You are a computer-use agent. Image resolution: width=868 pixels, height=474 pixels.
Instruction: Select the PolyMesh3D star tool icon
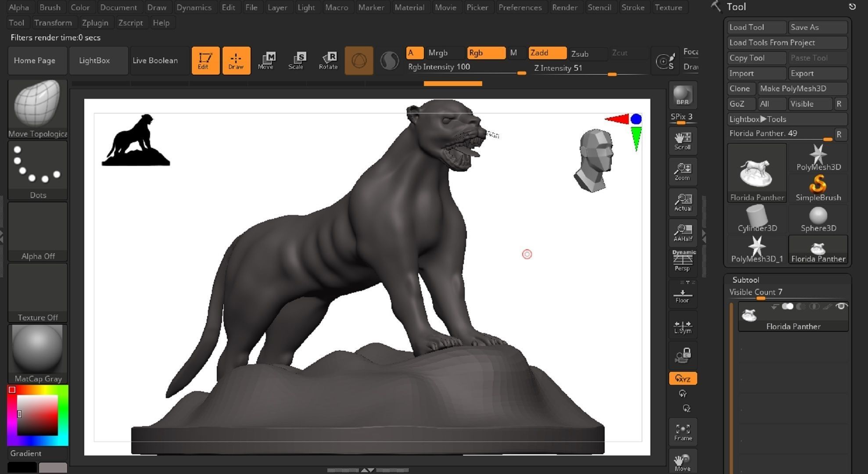coord(818,158)
